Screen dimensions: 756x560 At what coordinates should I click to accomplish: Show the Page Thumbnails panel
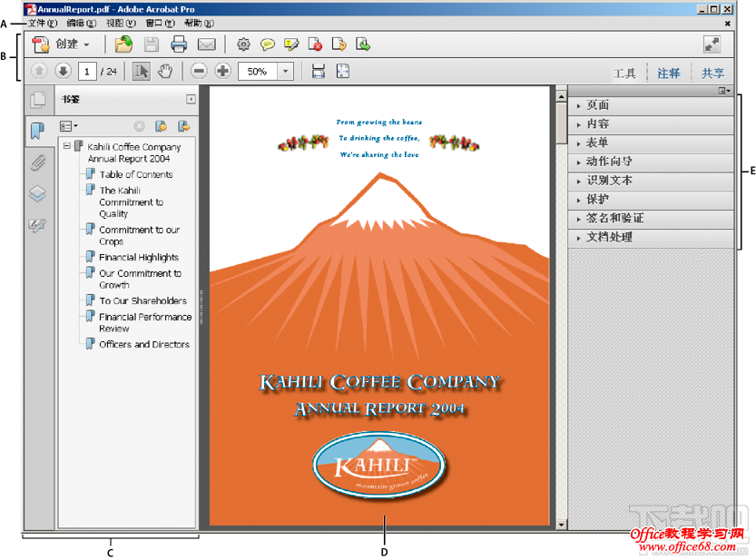coord(37,100)
